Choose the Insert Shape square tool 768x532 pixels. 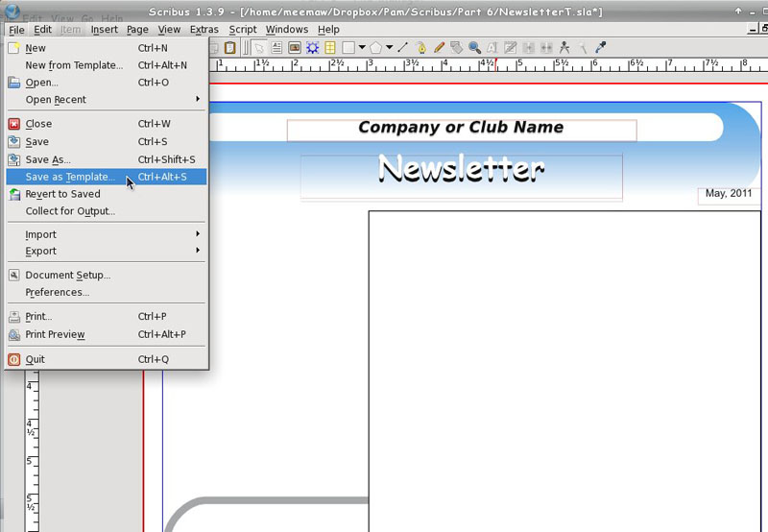click(348, 48)
